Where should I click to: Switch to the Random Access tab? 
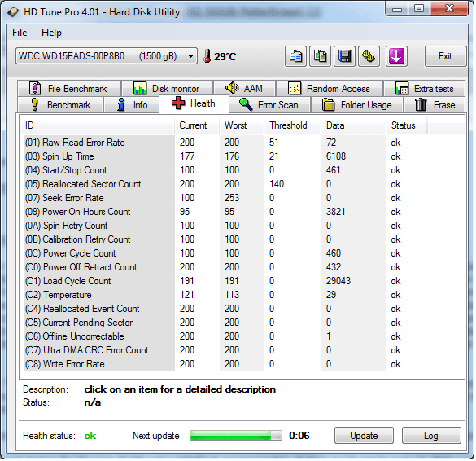330,89
